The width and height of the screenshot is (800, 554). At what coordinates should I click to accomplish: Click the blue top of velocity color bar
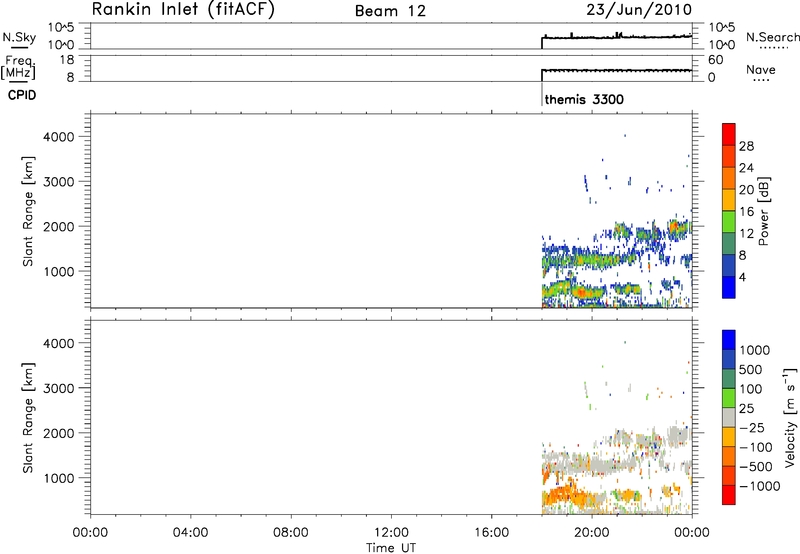[729, 340]
